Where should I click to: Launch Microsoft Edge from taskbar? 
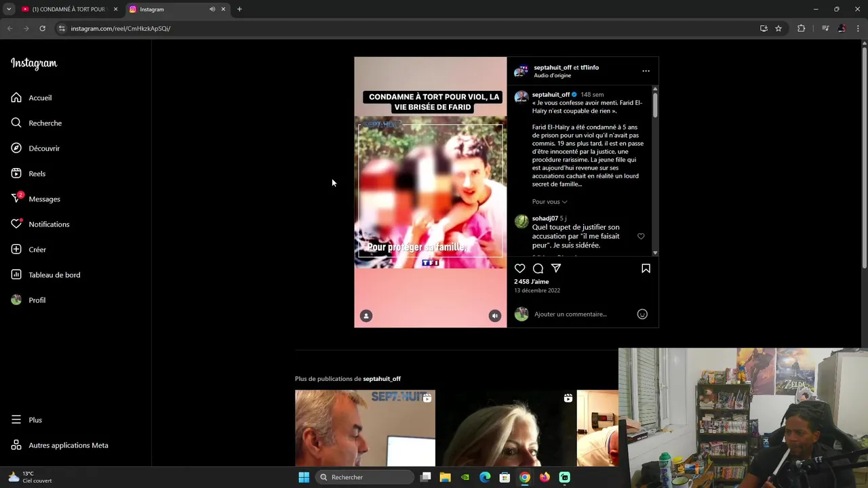pos(485,477)
